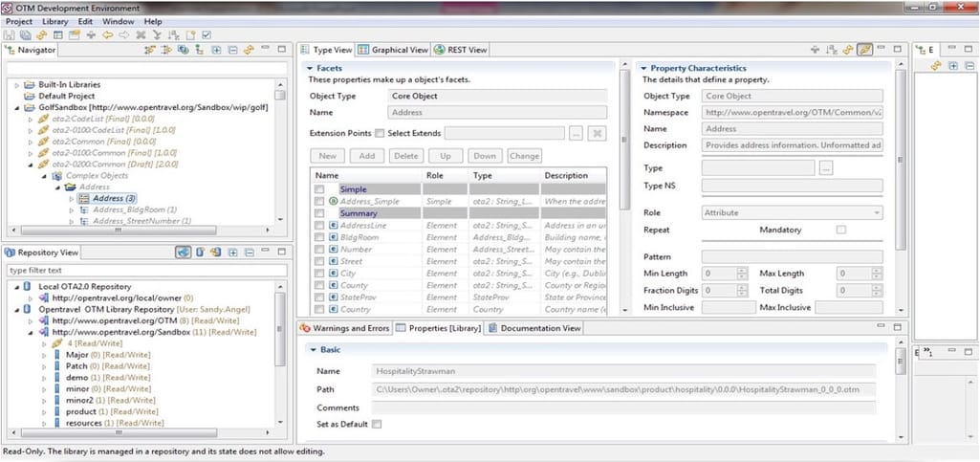Click the tree hierarchy icon in Navigator toolbar
980x462 pixels.
200,50
